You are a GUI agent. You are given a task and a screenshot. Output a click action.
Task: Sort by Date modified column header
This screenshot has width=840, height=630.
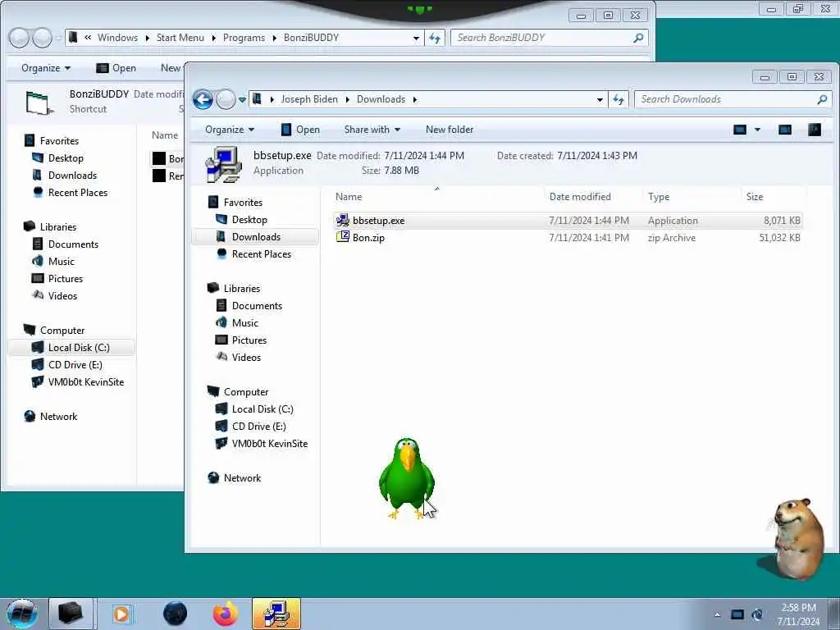coord(580,197)
